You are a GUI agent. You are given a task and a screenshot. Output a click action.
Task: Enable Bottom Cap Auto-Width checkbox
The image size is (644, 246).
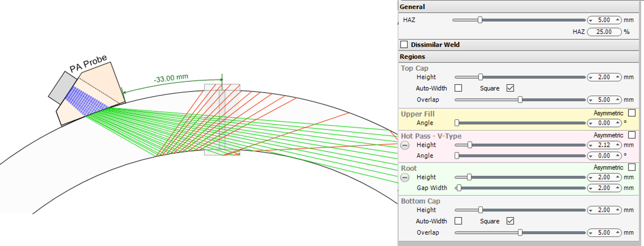point(458,221)
